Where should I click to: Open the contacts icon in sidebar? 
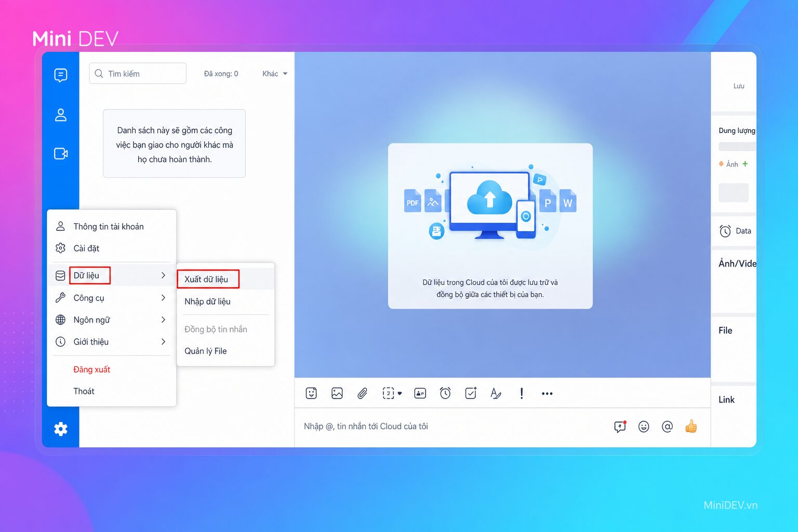tap(61, 115)
